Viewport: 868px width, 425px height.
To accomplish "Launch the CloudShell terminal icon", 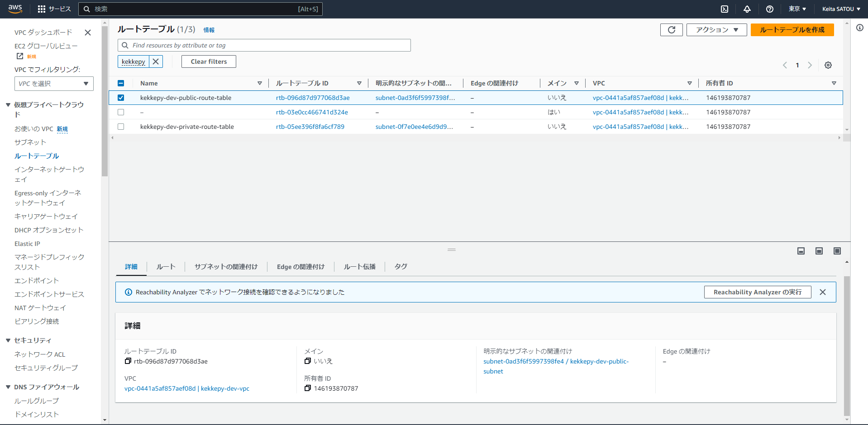I will click(725, 9).
